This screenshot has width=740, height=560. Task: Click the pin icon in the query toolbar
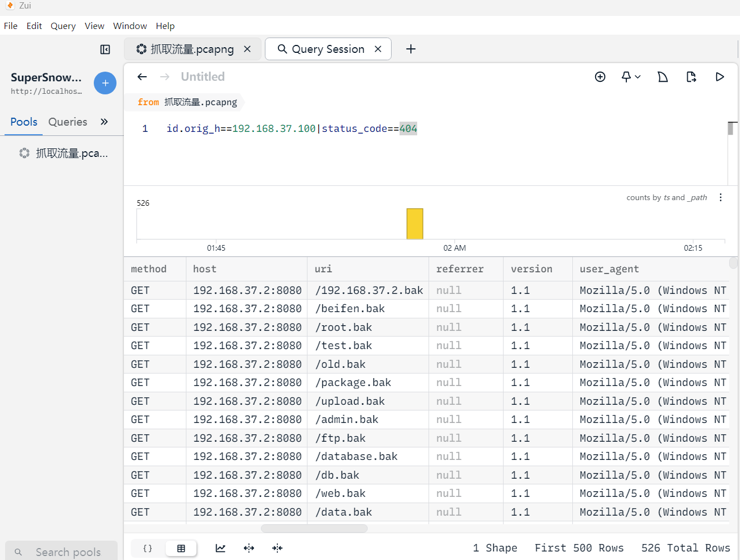pos(626,77)
